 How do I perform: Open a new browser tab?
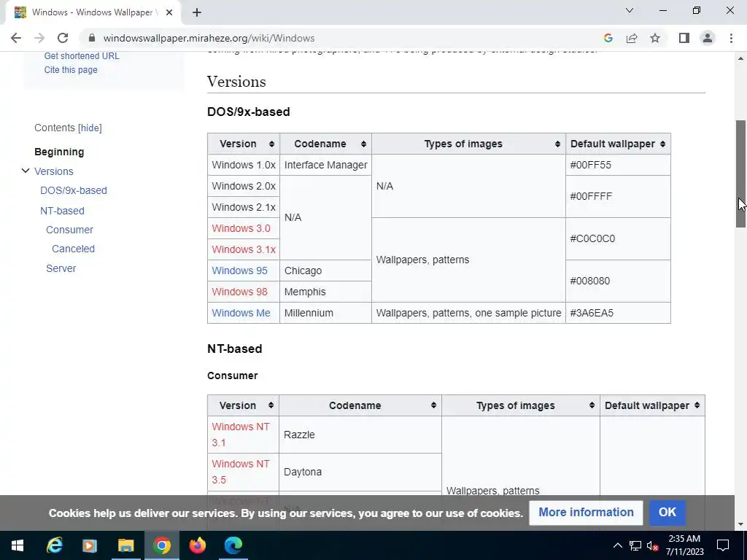tap(197, 12)
